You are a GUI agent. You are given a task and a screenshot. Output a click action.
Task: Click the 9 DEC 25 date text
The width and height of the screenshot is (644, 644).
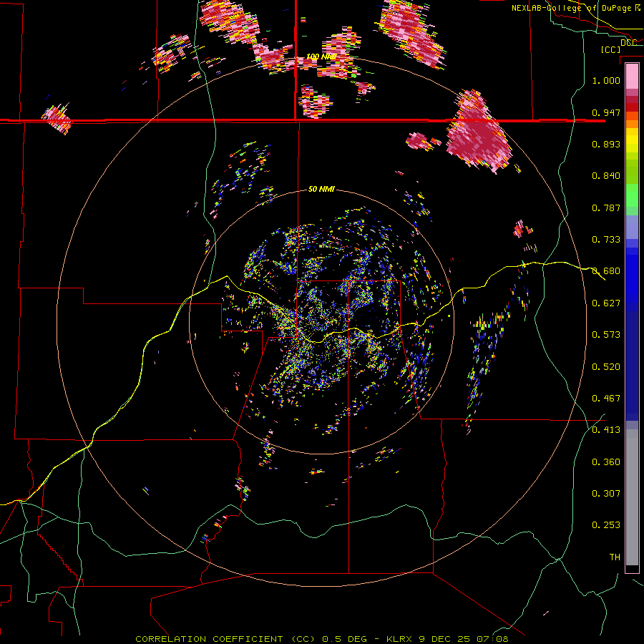click(x=444, y=639)
